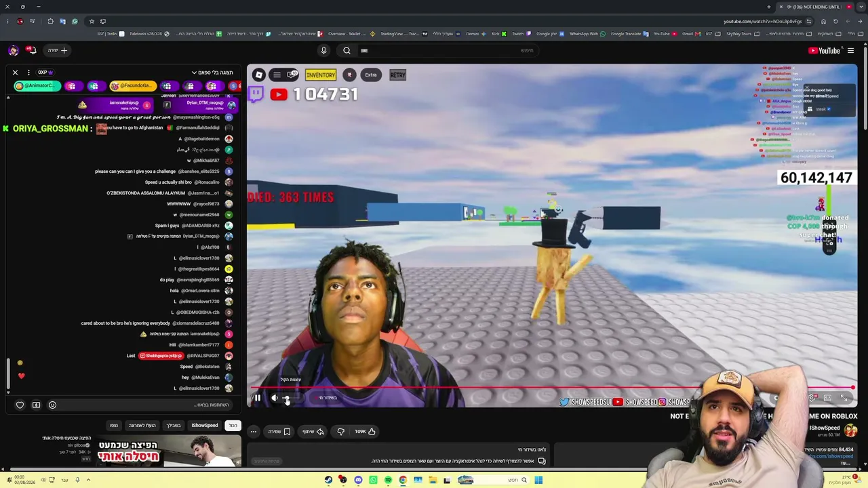Click the YouTube voice search microphone
This screenshot has height=488, width=868.
(323, 50)
